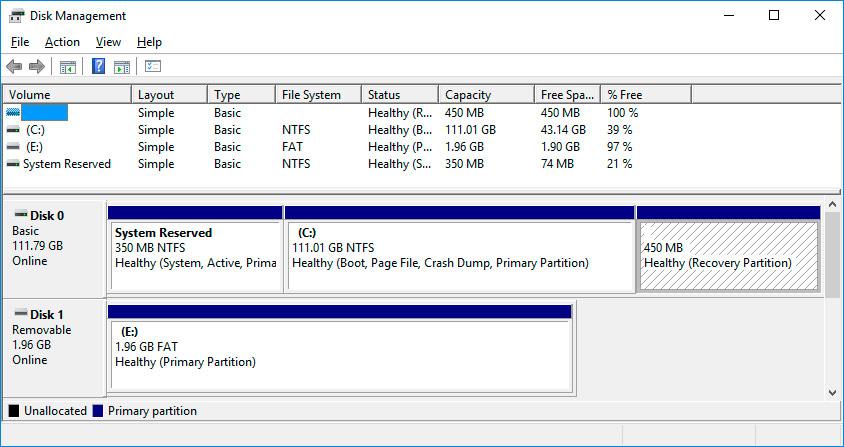Click the 1.90 GB free space cell
The width and height of the screenshot is (844, 447).
[560, 147]
